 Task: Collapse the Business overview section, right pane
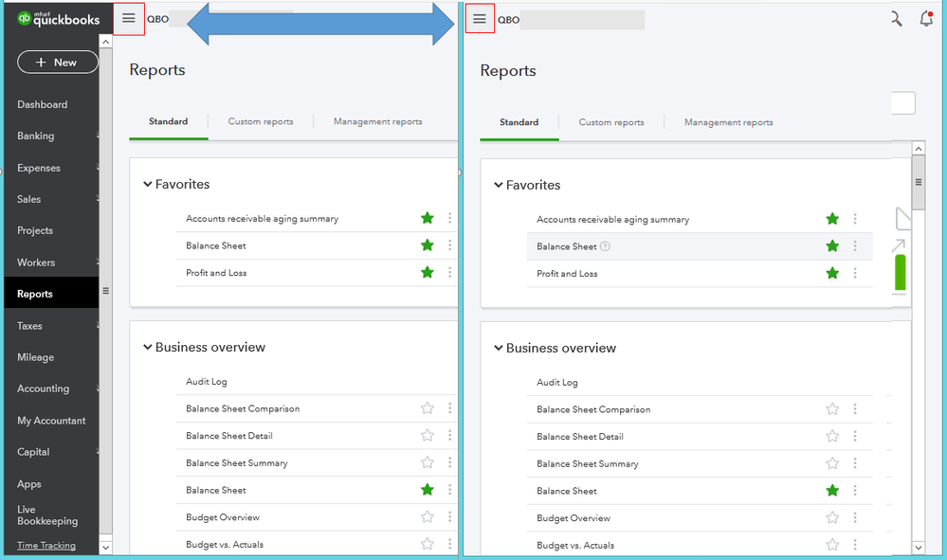(499, 348)
